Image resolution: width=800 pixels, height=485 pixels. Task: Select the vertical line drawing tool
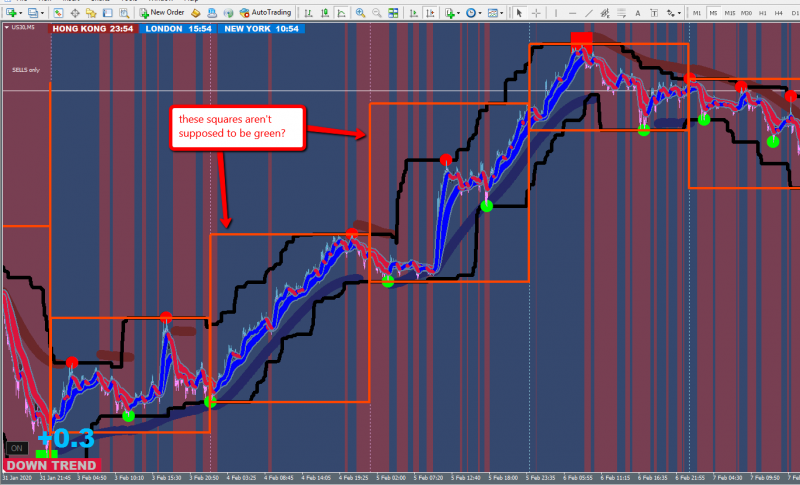click(556, 13)
